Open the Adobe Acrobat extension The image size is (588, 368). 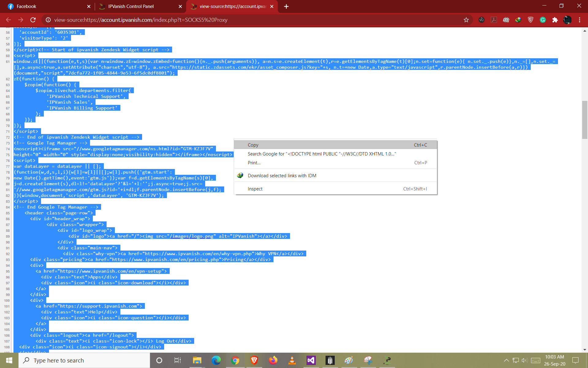[x=494, y=20]
